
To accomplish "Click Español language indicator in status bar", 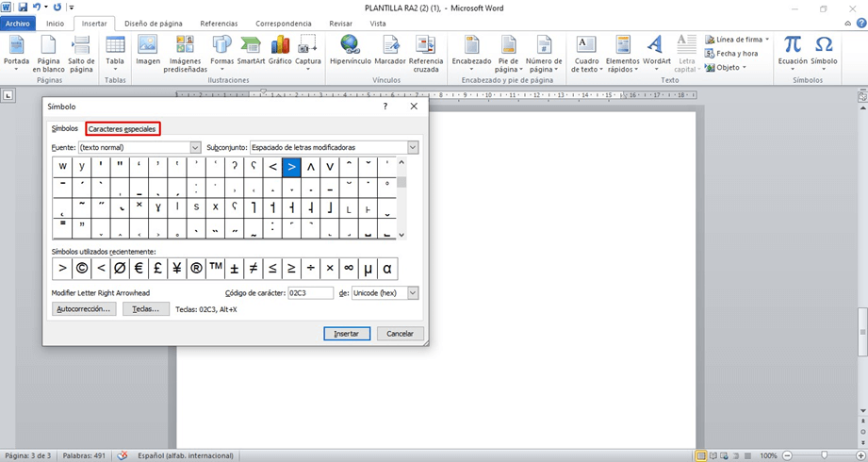I will point(186,455).
